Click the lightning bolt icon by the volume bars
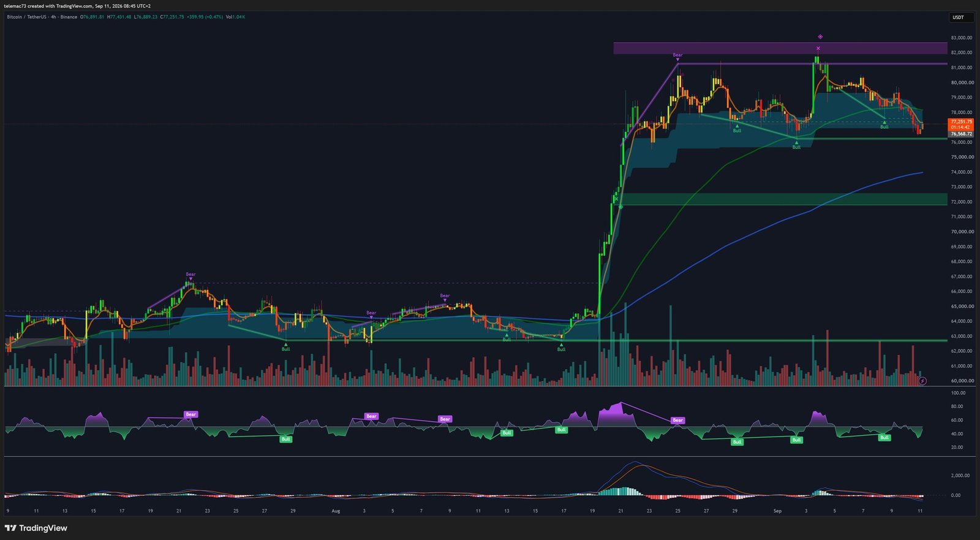 [922, 381]
